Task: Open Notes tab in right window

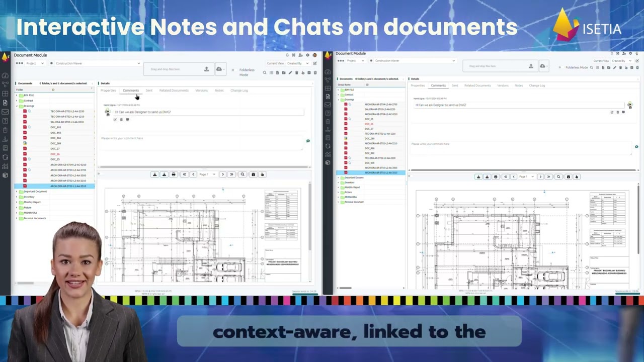Action: 519,85
